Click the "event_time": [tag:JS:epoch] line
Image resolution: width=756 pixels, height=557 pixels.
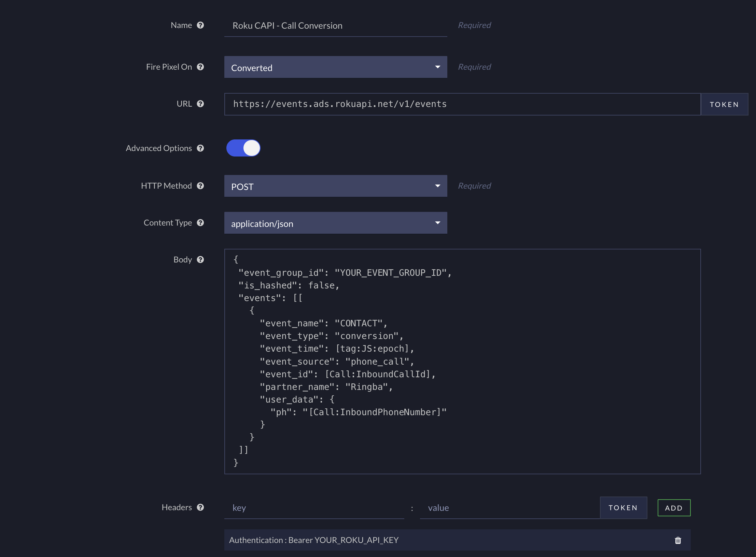point(337,349)
